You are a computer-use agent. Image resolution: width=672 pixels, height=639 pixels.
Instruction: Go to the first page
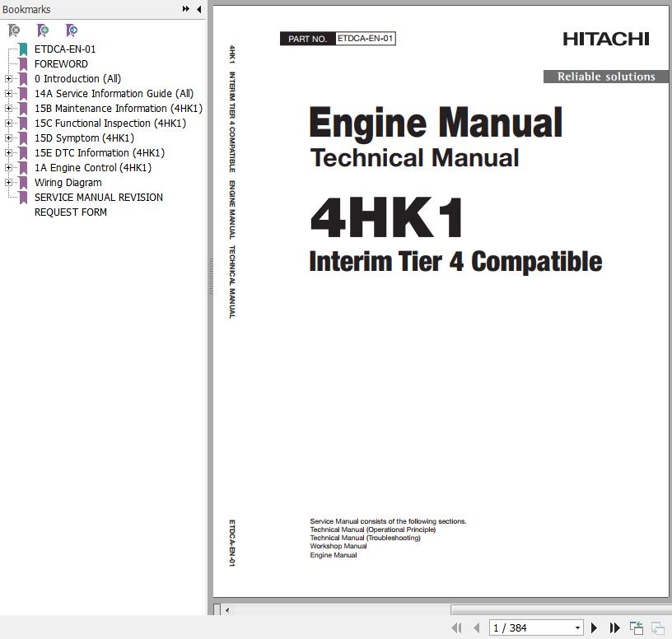456,627
